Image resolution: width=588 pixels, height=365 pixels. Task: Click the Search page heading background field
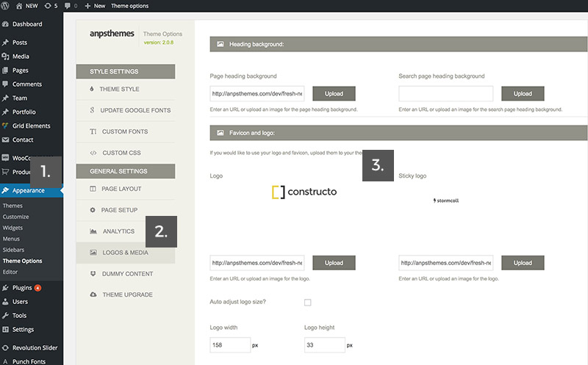(446, 94)
